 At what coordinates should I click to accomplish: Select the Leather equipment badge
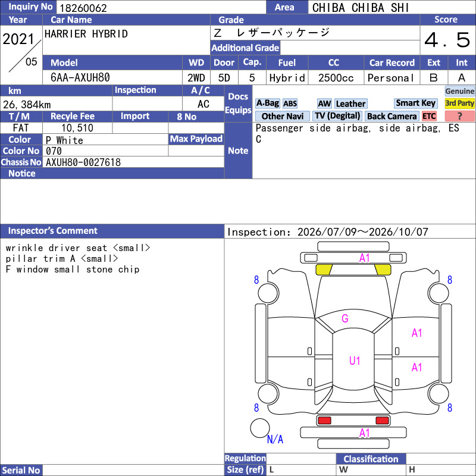(x=350, y=104)
